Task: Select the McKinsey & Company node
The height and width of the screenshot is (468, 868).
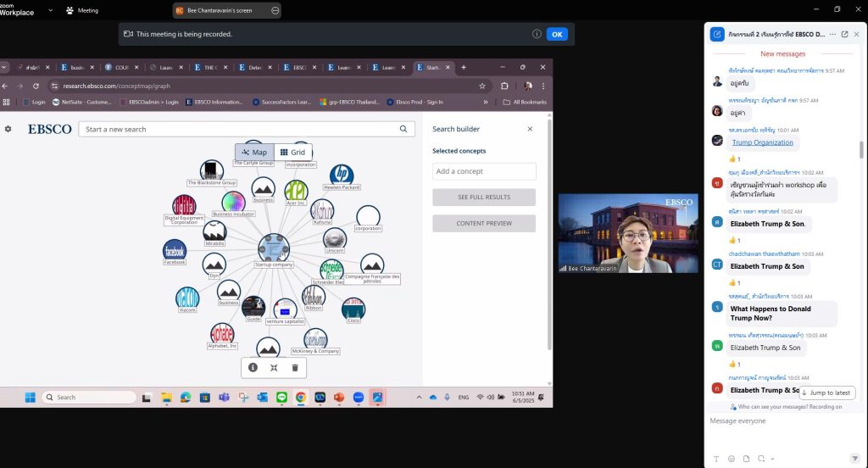Action: pos(315,339)
